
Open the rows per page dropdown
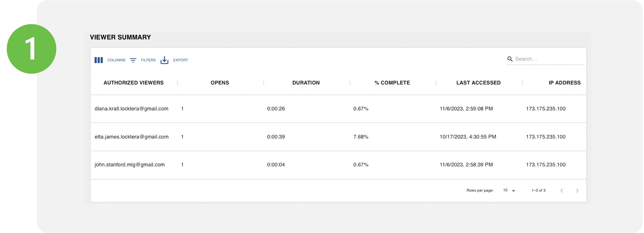pyautogui.click(x=509, y=190)
